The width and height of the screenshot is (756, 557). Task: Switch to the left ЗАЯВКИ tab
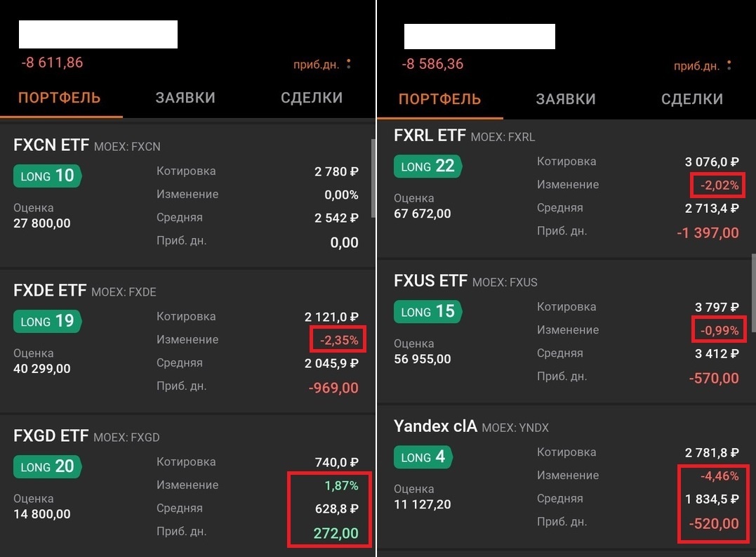185,98
